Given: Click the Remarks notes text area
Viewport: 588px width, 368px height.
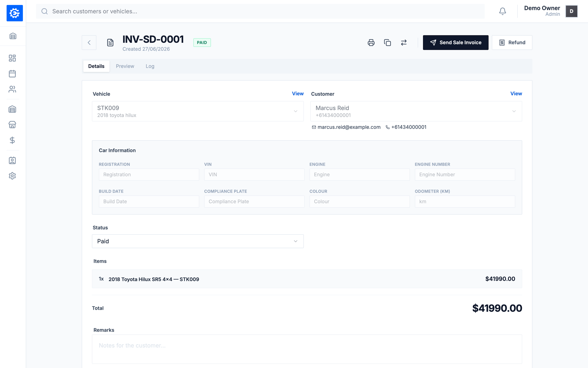Looking at the screenshot, I should [307, 349].
